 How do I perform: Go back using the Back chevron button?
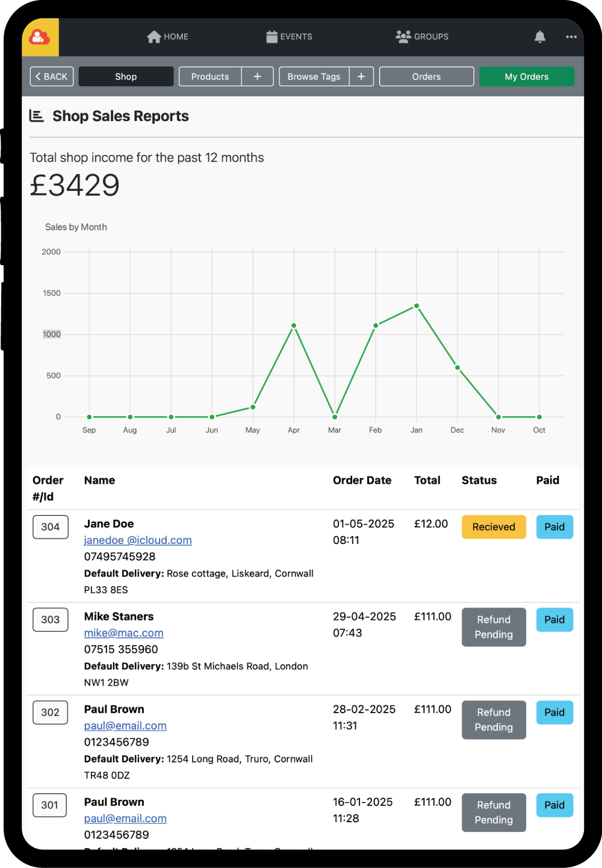(x=52, y=76)
